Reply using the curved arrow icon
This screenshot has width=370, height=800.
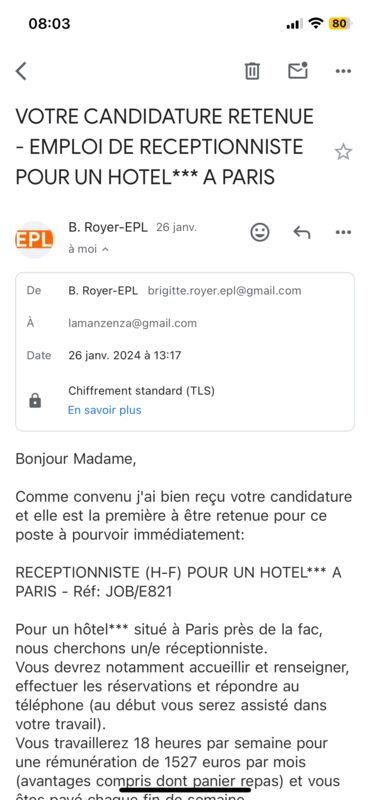click(302, 233)
